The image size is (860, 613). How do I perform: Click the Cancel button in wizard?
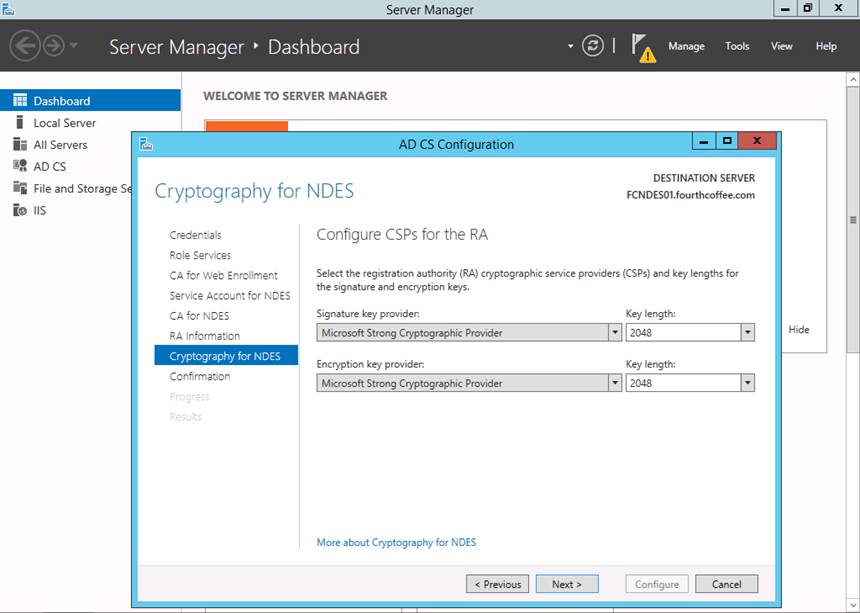pos(726,584)
